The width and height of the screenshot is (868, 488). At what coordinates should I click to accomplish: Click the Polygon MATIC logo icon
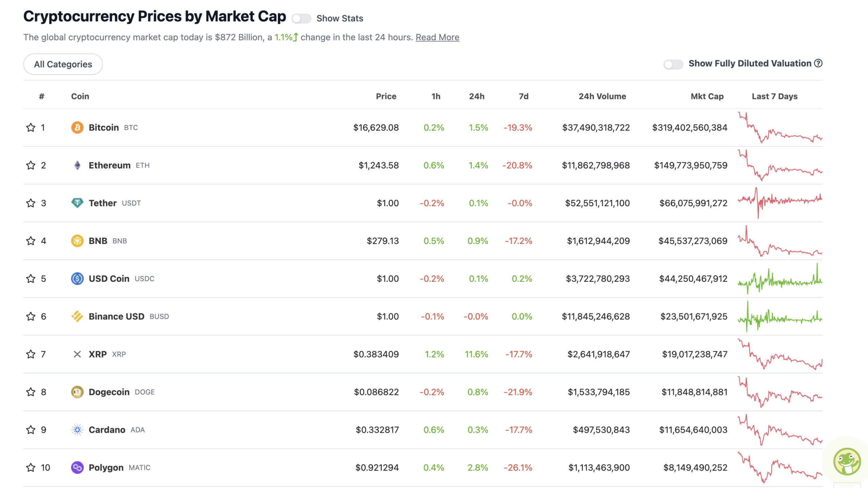(77, 467)
